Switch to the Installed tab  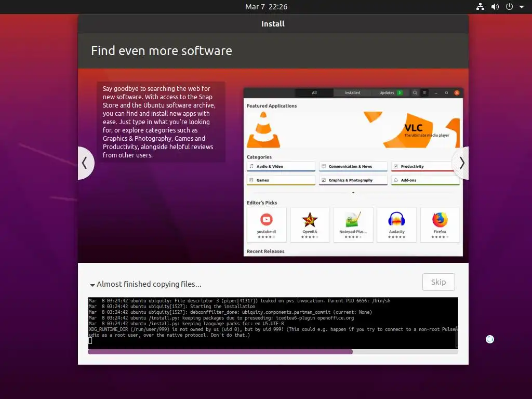(352, 92)
